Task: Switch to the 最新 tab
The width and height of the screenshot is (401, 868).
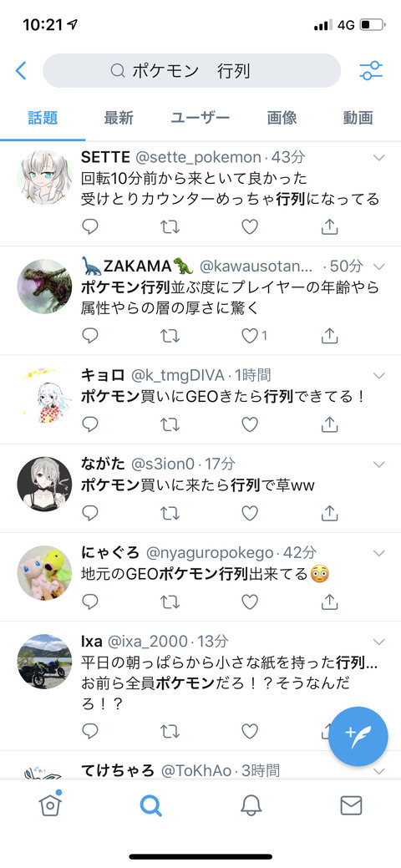Action: click(x=119, y=117)
